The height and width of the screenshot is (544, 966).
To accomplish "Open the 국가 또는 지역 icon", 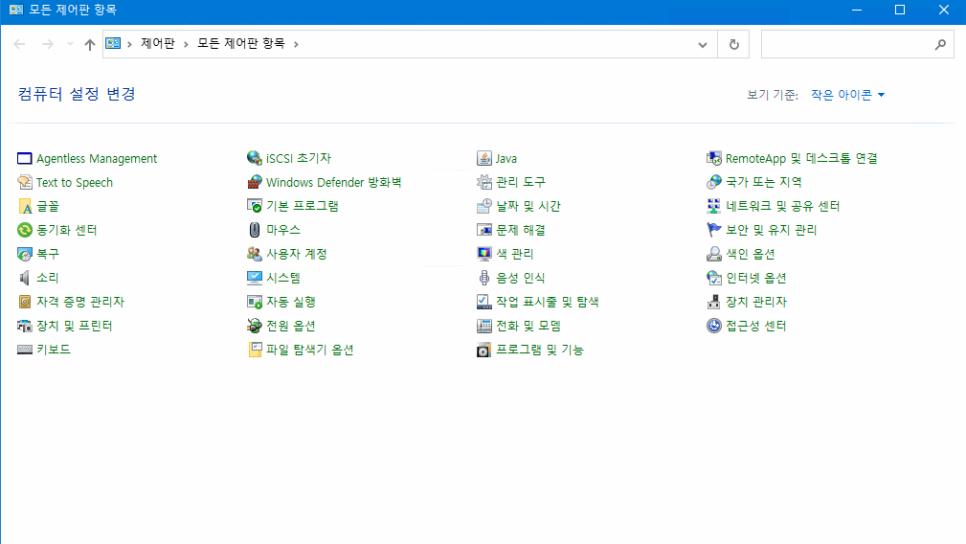I will (x=714, y=182).
